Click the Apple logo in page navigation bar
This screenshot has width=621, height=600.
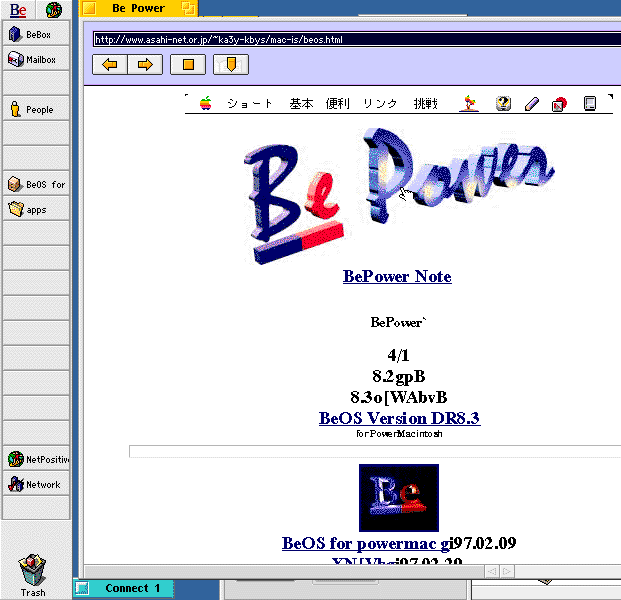click(x=206, y=103)
